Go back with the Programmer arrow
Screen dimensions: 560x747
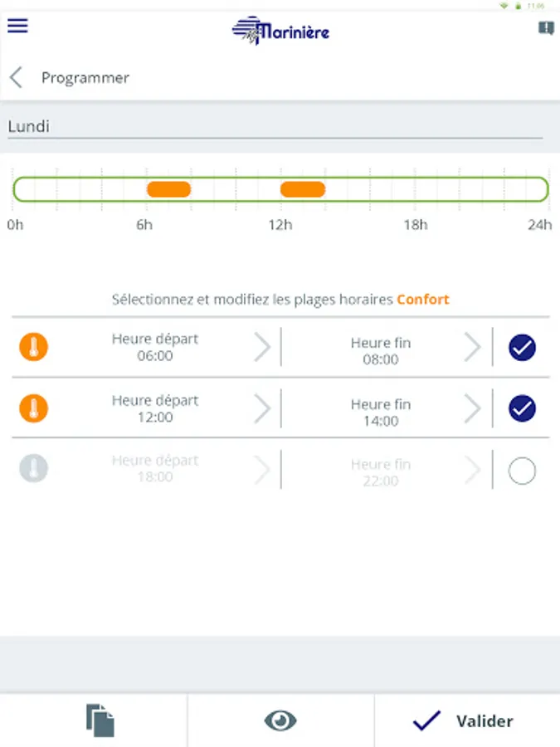(x=16, y=78)
